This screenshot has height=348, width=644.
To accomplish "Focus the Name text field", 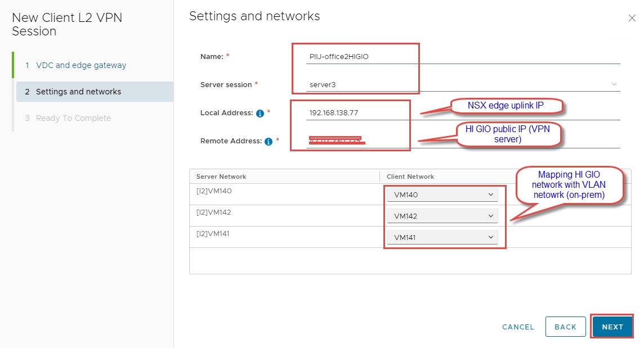I will click(463, 57).
